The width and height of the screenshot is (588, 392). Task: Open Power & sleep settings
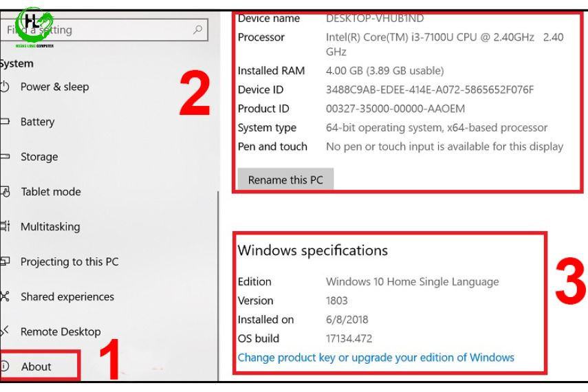55,87
